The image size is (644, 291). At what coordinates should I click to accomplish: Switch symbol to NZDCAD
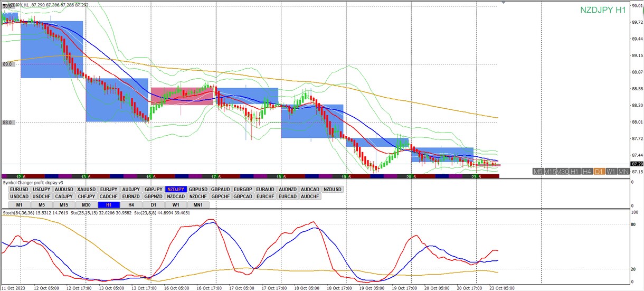pos(176,196)
